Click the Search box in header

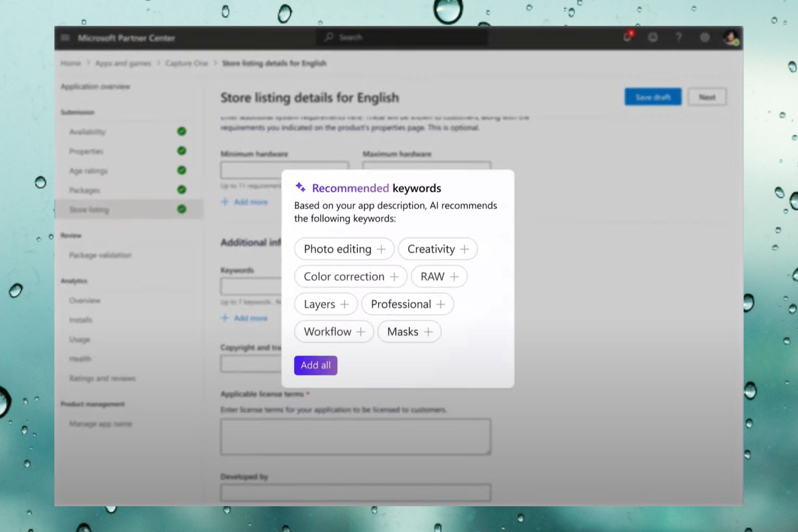401,37
